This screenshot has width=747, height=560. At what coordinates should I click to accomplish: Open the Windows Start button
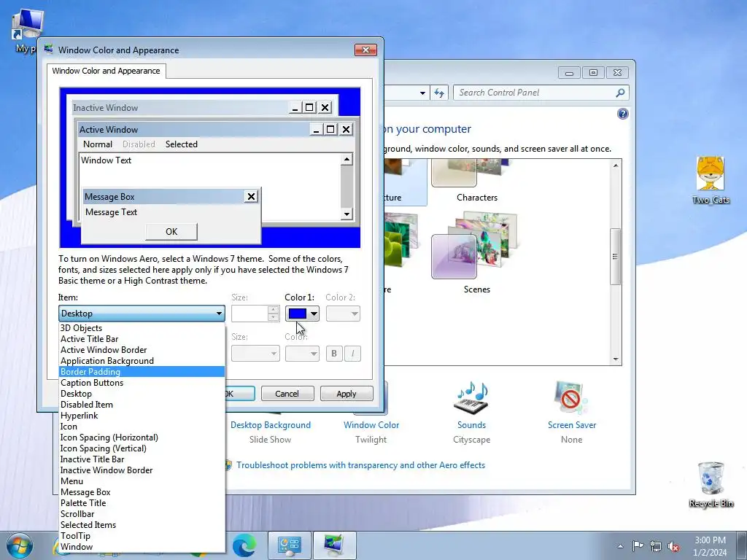click(x=20, y=545)
